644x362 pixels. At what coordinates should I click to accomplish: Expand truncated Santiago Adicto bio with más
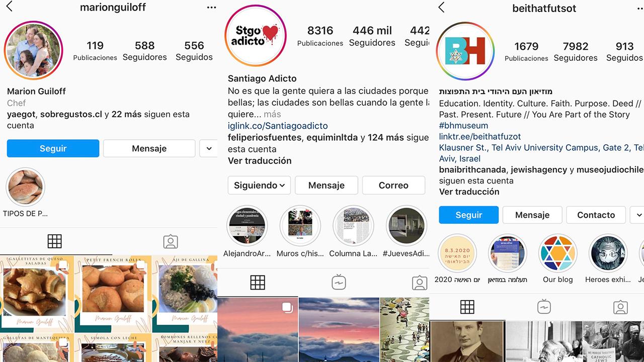click(272, 114)
